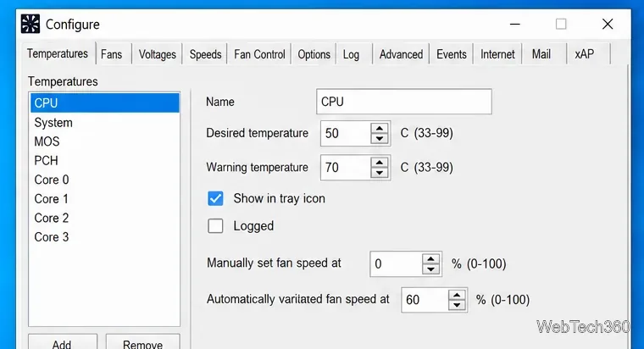Decrease Desired temperature with down arrow
This screenshot has height=349, width=644.
pos(380,138)
